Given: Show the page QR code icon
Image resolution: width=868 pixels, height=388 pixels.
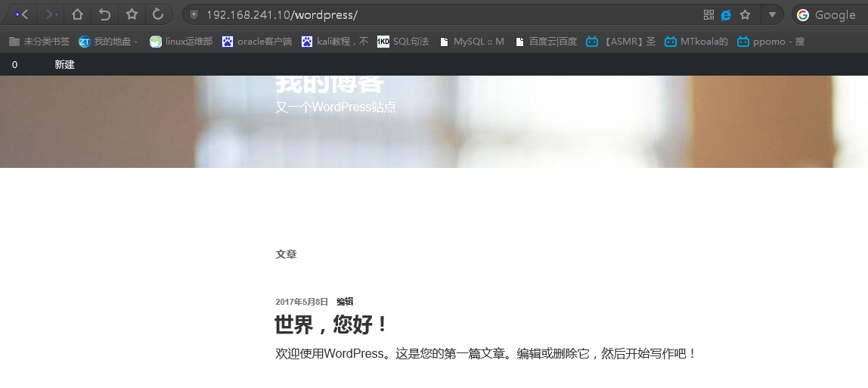Looking at the screenshot, I should tap(708, 15).
